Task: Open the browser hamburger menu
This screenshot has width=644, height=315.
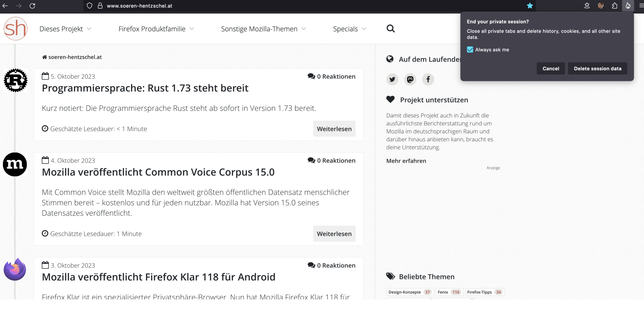Action: tap(641, 6)
